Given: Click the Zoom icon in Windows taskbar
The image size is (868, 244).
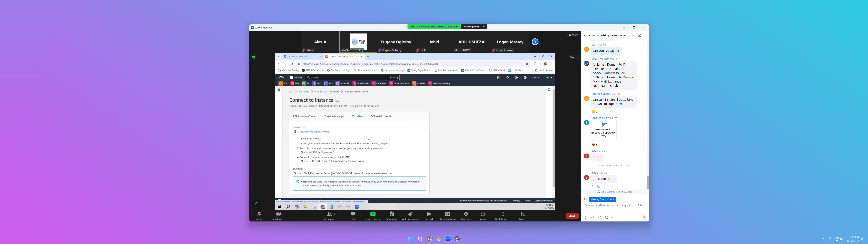Looking at the screenshot, I should [x=448, y=239].
